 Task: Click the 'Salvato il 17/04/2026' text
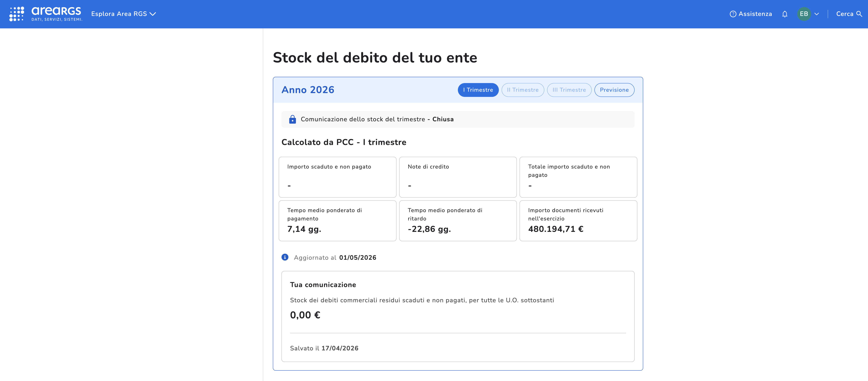click(x=324, y=348)
